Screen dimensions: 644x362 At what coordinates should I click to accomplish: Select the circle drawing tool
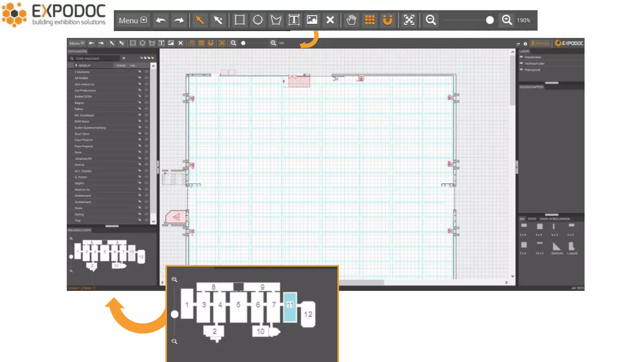(258, 20)
